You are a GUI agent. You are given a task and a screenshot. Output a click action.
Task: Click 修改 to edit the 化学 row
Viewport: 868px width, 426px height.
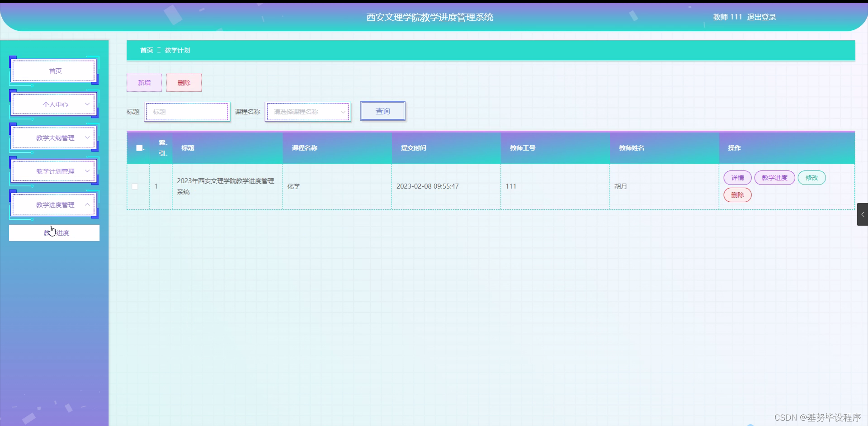(811, 178)
